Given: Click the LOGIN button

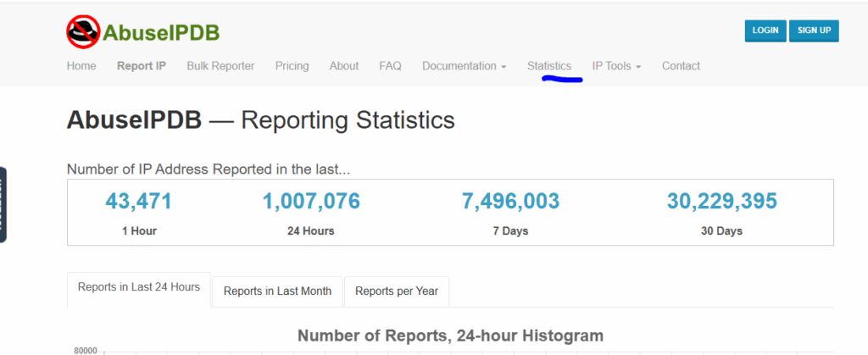Looking at the screenshot, I should (x=765, y=31).
